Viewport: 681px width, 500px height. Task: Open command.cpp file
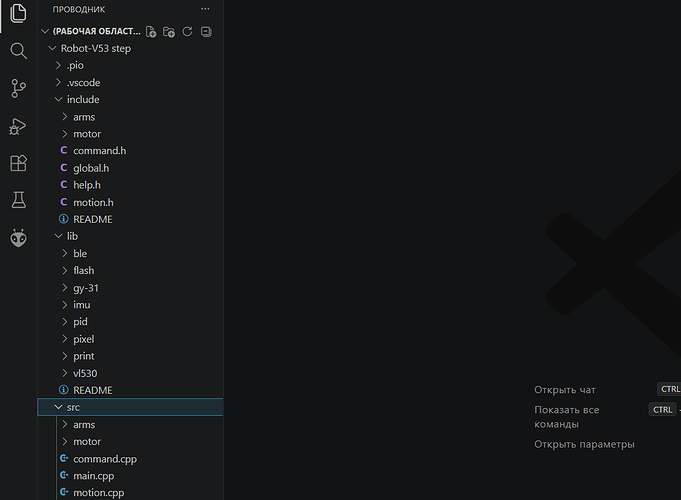tap(130, 459)
